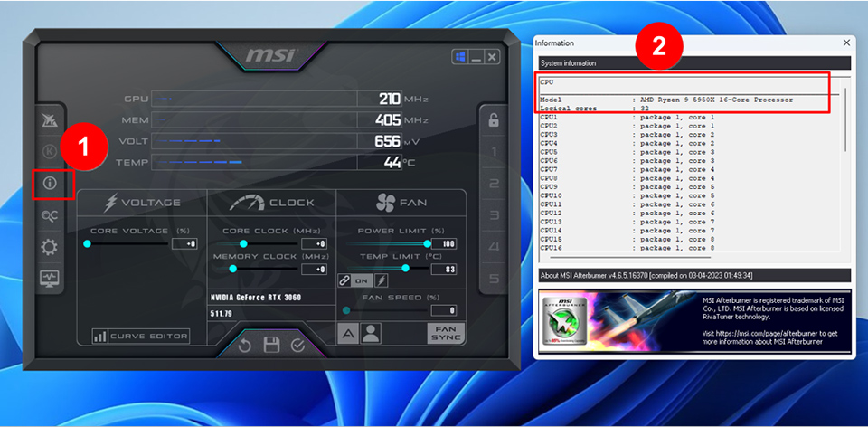The width and height of the screenshot is (868, 427).
Task: Click the Core Voltage value field
Action: (x=185, y=243)
